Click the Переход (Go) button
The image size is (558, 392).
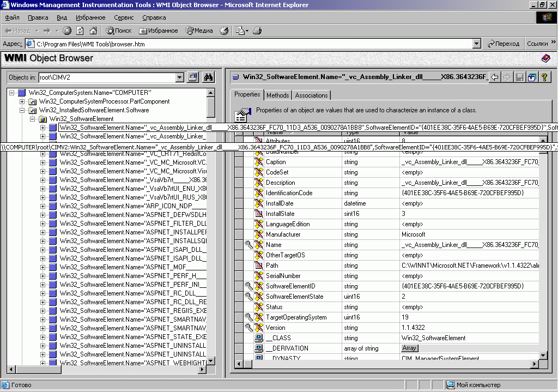pyautogui.click(x=503, y=44)
